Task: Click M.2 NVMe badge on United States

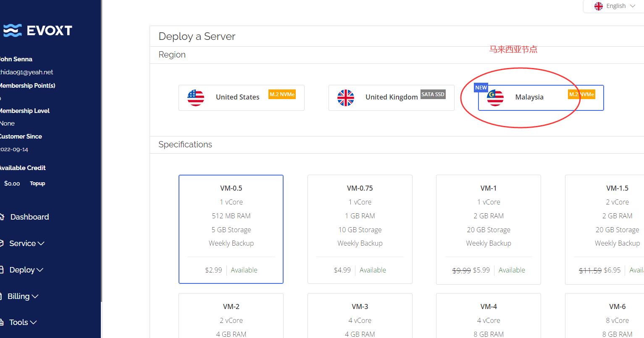Action: [282, 94]
